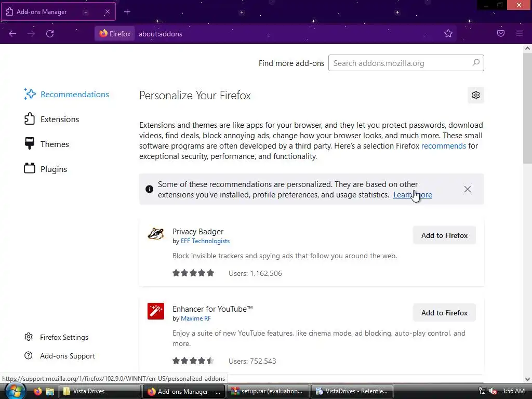Click the info icon in the notice

coord(149,189)
